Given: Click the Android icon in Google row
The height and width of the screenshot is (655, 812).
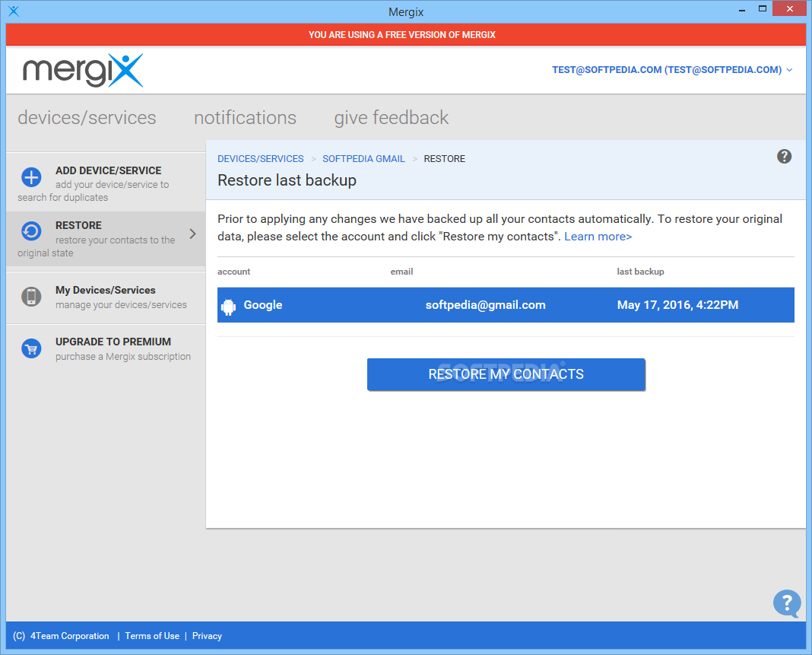Looking at the screenshot, I should (228, 307).
